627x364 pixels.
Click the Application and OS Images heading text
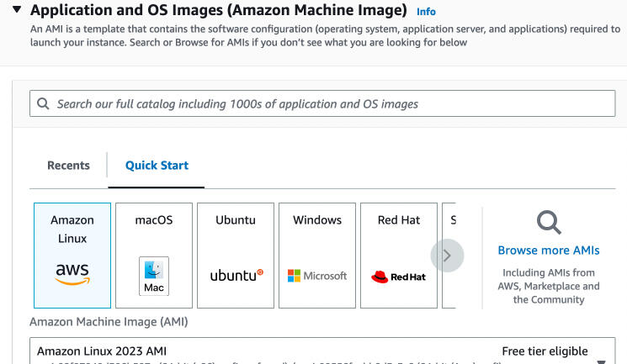click(219, 11)
